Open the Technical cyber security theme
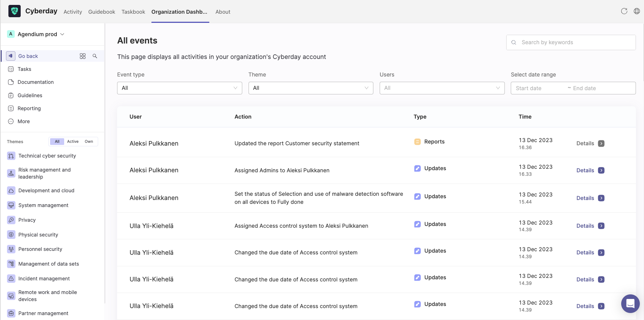This screenshot has width=644, height=320. tap(47, 156)
